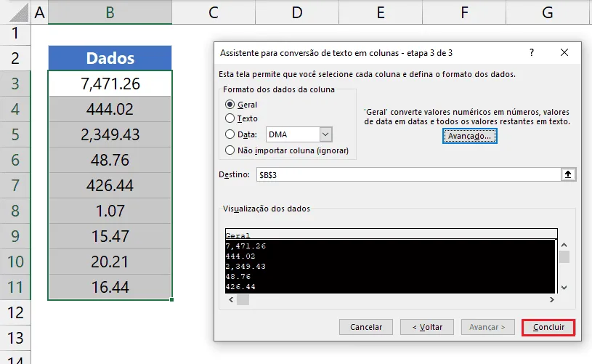Click inside the Destino input field
Image resolution: width=592 pixels, height=364 pixels.
click(x=408, y=175)
